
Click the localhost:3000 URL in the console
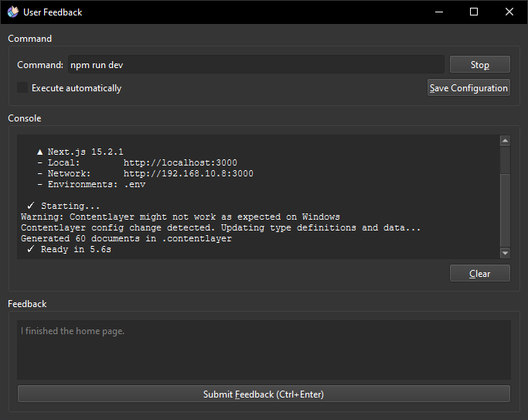click(180, 162)
